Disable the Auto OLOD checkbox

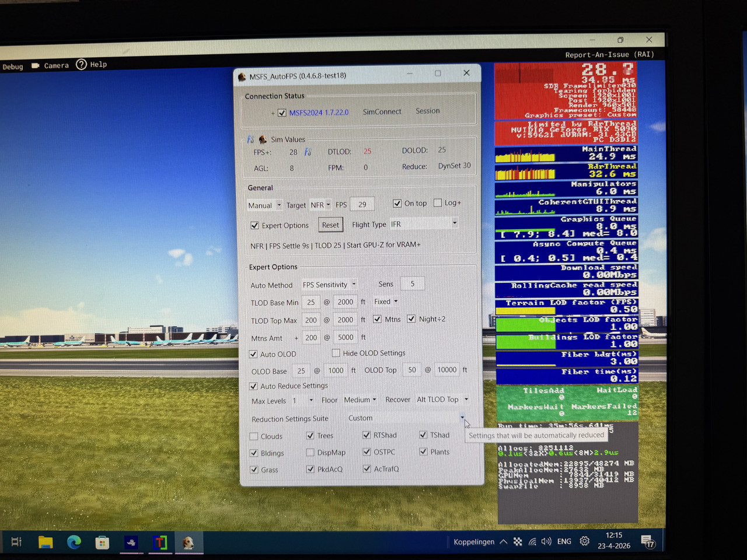(x=253, y=354)
